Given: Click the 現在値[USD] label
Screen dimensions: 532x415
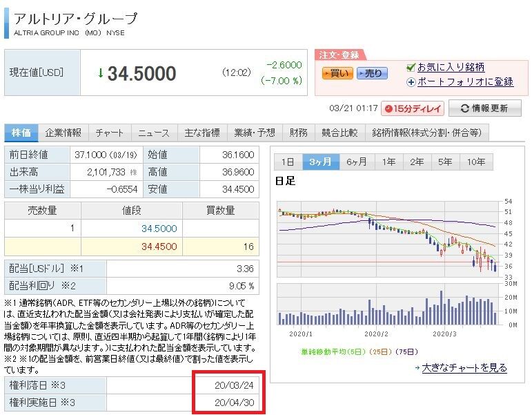Looking at the screenshot, I should point(37,73).
